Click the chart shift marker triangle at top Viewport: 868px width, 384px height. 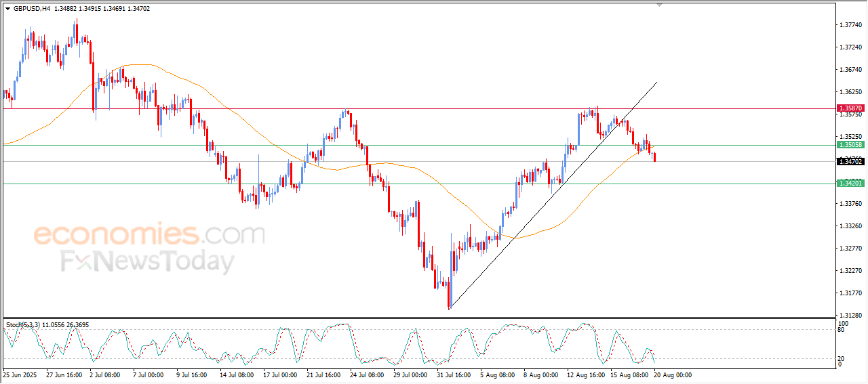[x=660, y=5]
